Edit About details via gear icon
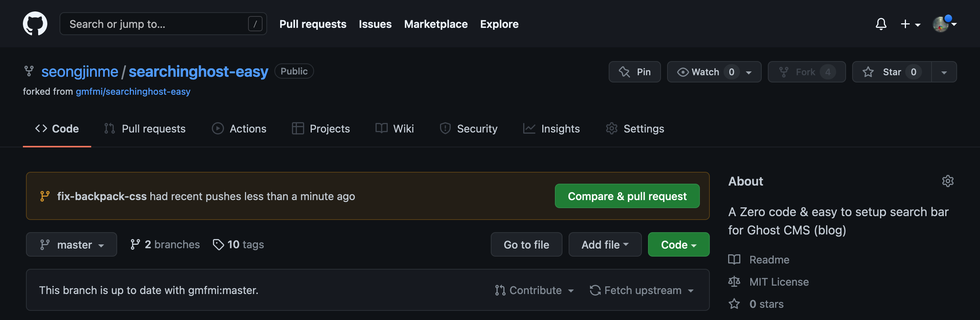The image size is (980, 320). (x=948, y=181)
